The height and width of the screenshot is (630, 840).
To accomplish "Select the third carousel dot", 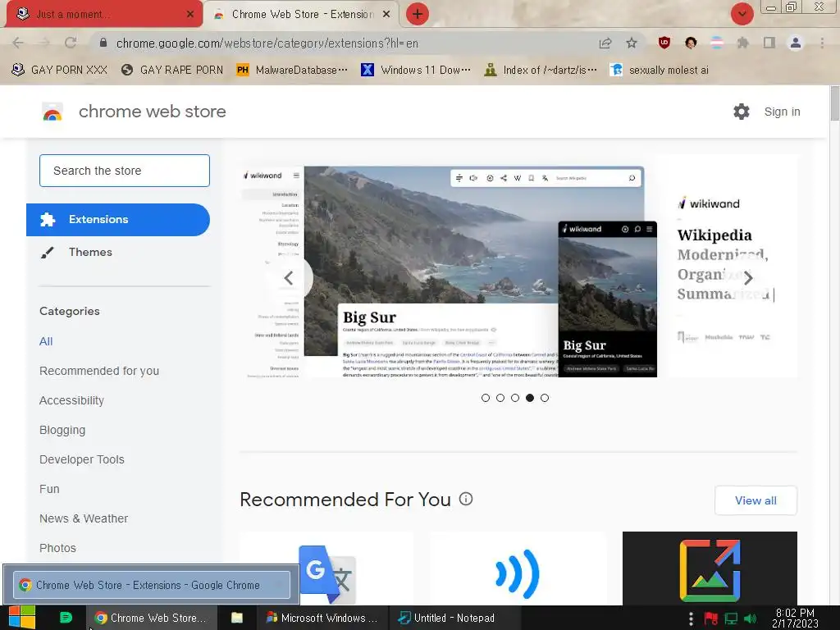I will (x=515, y=398).
